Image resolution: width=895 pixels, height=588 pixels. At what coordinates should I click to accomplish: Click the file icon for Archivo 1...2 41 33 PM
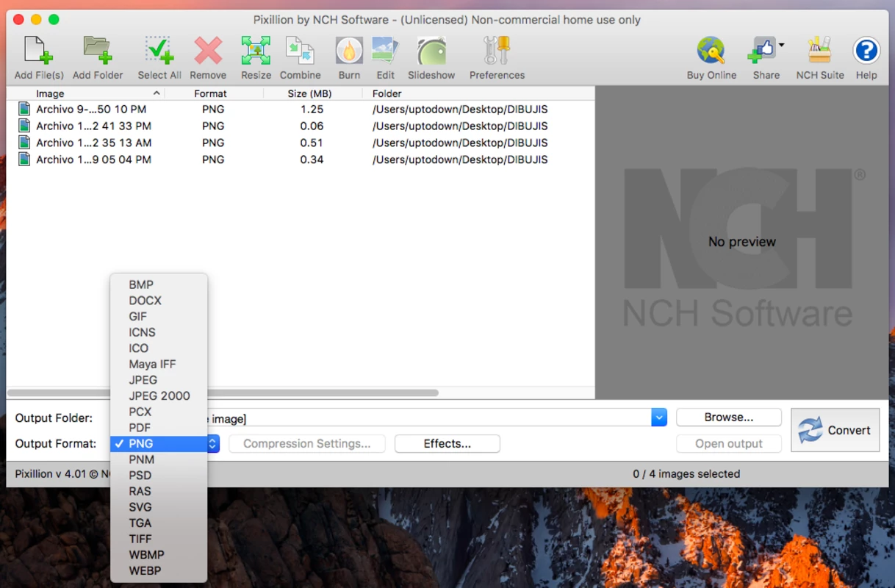[x=24, y=126]
